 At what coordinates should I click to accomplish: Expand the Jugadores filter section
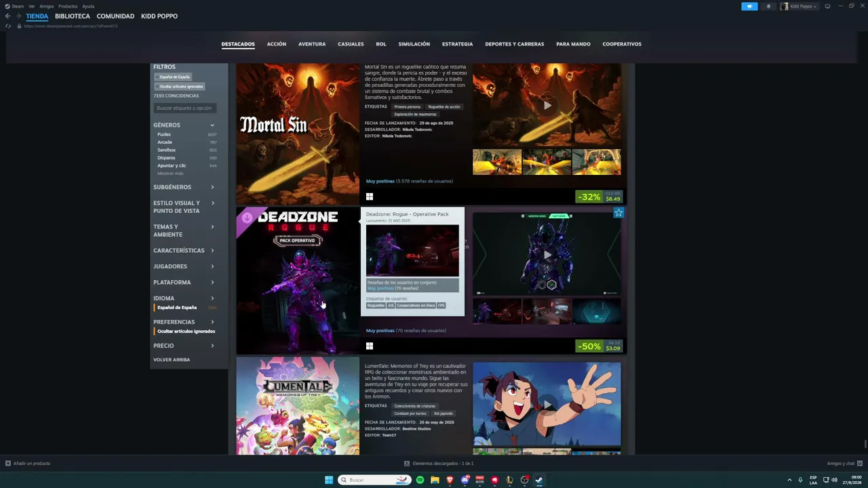coord(184,266)
